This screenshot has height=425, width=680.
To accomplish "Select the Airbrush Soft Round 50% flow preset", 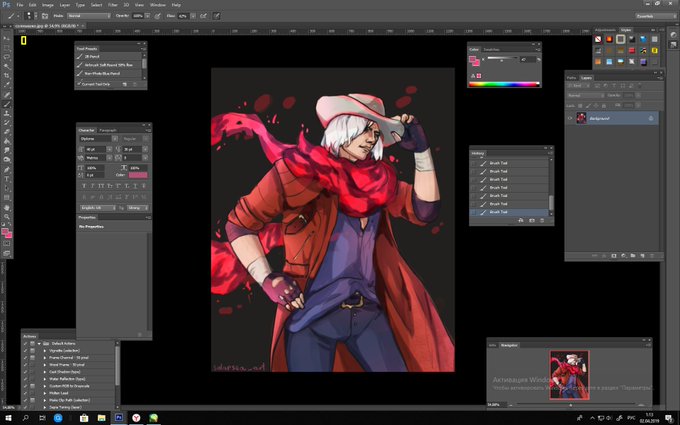I will click(109, 65).
